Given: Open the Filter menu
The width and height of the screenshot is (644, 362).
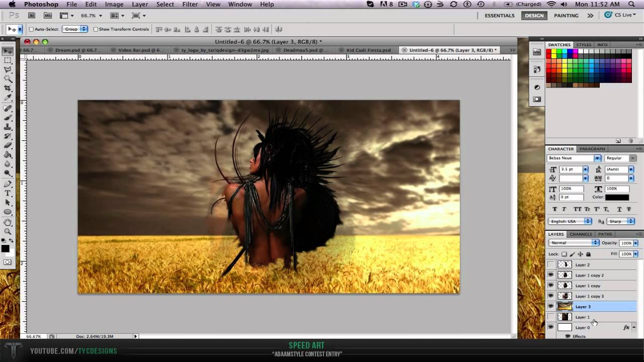Looking at the screenshot, I should pos(190,5).
